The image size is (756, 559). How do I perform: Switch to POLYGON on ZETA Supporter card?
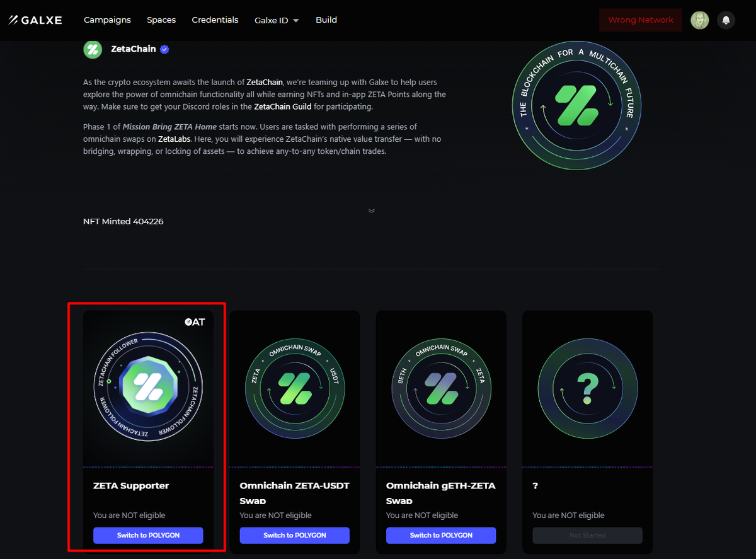148,535
